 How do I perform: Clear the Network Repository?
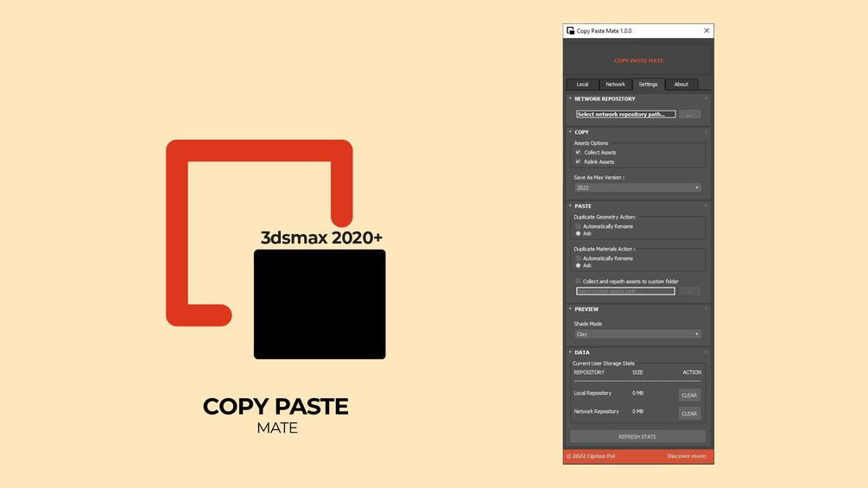690,414
